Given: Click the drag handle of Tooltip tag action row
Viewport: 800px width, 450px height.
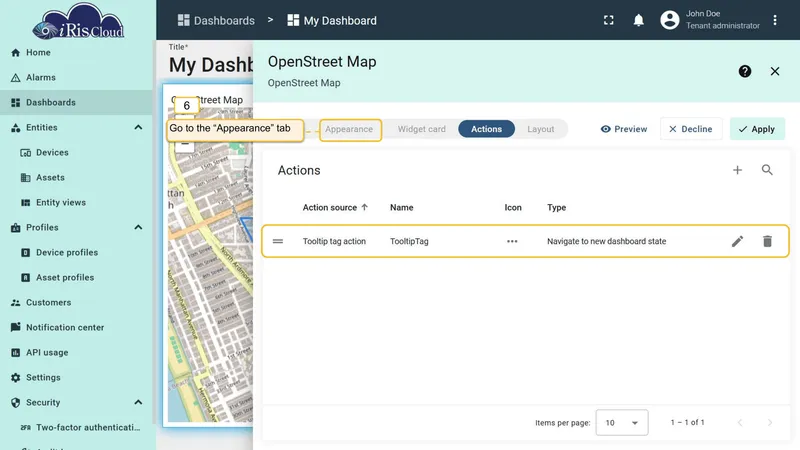Looking at the screenshot, I should (x=278, y=241).
